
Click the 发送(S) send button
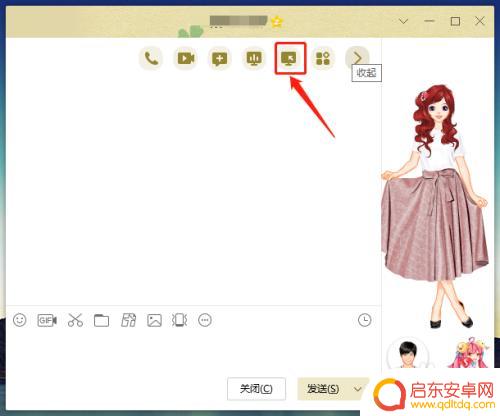tap(323, 389)
